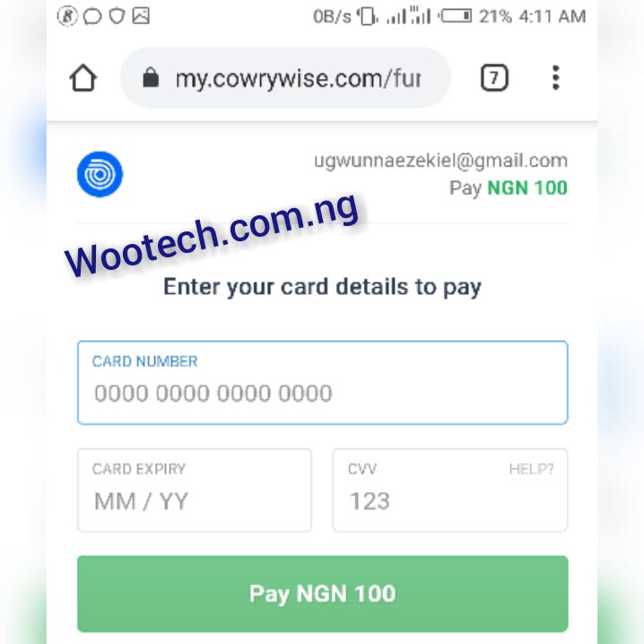
Task: Tap the ugwunnaezekiel@gmail.com email text
Action: [x=440, y=161]
